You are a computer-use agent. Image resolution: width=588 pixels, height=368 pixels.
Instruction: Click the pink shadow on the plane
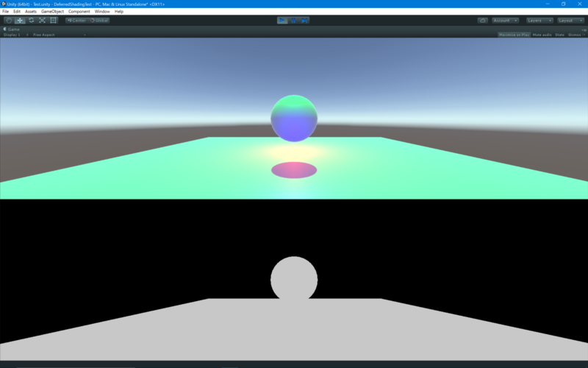[294, 170]
